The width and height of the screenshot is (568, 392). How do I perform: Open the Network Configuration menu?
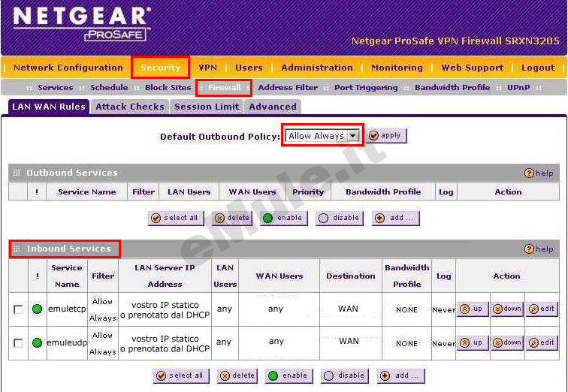[68, 68]
